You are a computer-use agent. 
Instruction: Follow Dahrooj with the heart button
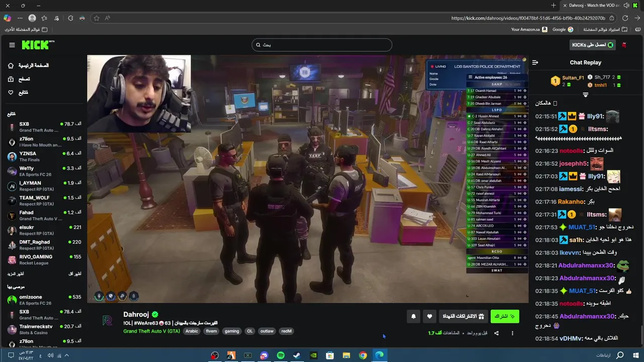[x=429, y=316]
